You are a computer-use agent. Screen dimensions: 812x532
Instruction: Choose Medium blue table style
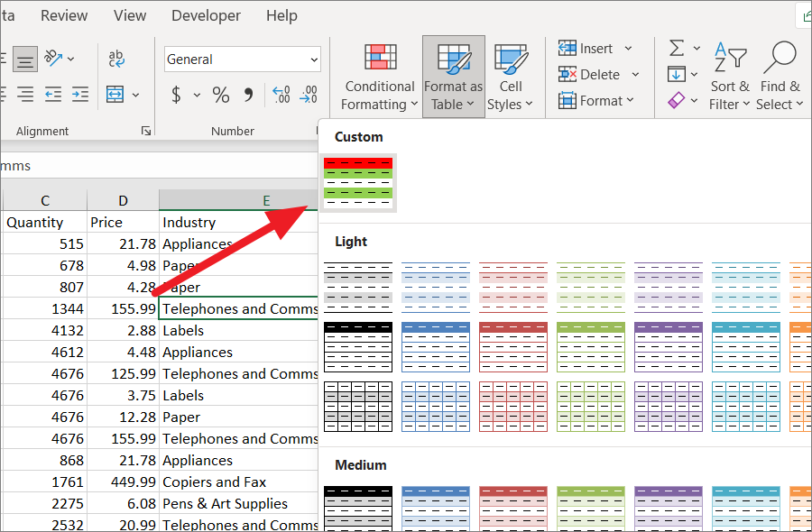pos(436,509)
